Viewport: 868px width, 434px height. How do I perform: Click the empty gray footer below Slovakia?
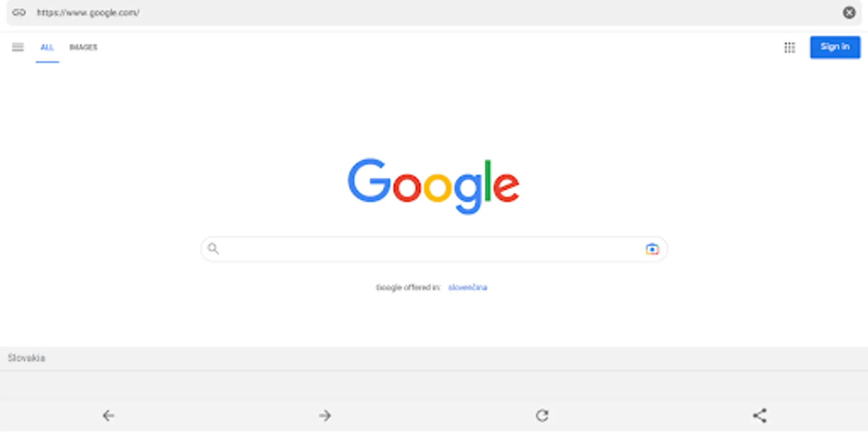pos(434,385)
